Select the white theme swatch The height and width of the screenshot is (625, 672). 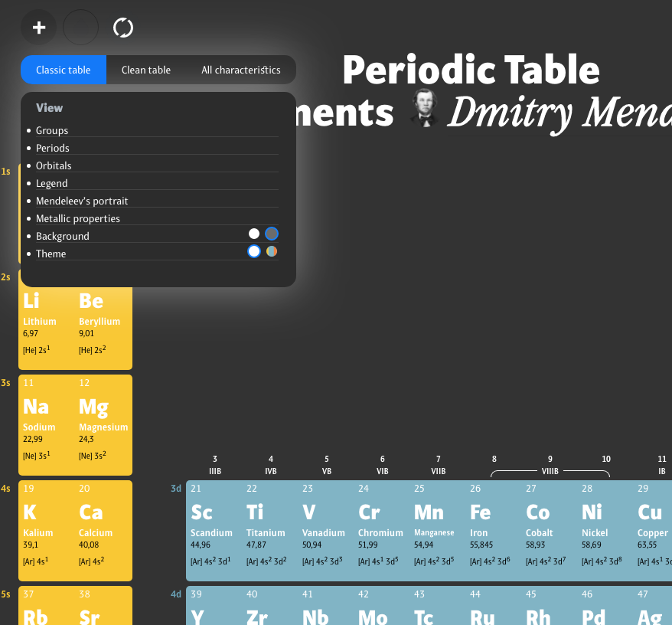(x=254, y=251)
